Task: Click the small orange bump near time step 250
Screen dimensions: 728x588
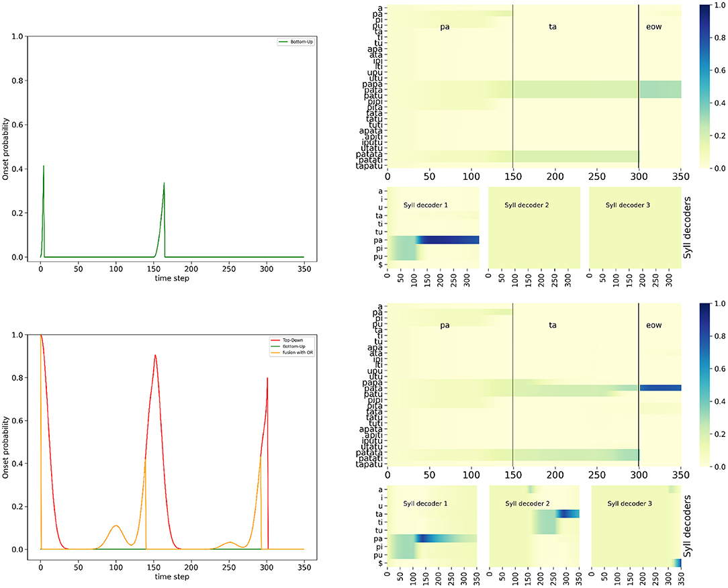Action: 230,542
